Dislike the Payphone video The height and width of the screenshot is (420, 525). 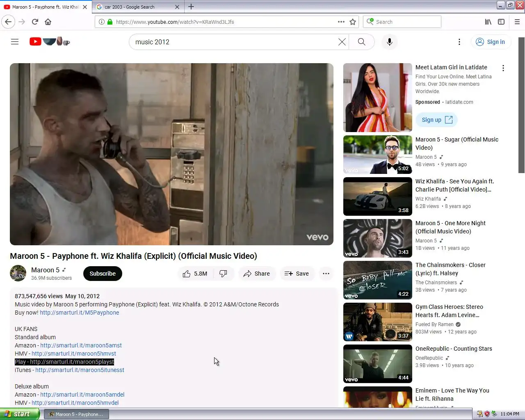(x=224, y=274)
